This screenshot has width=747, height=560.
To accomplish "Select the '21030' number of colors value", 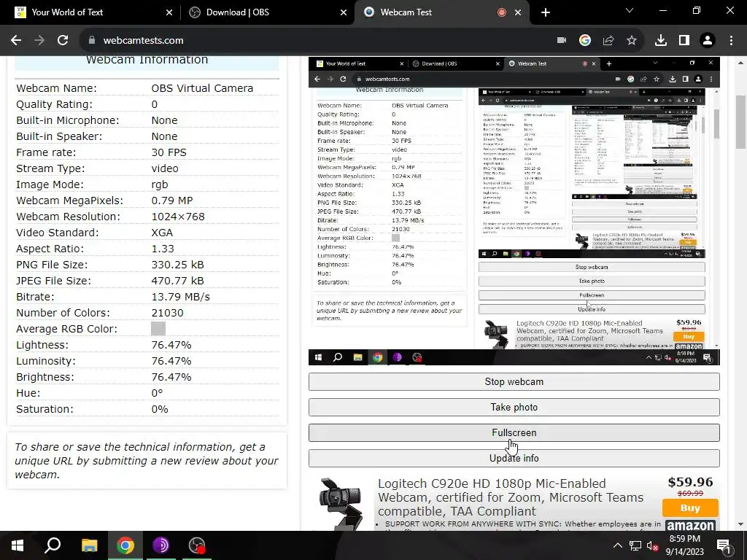I will tap(167, 313).
